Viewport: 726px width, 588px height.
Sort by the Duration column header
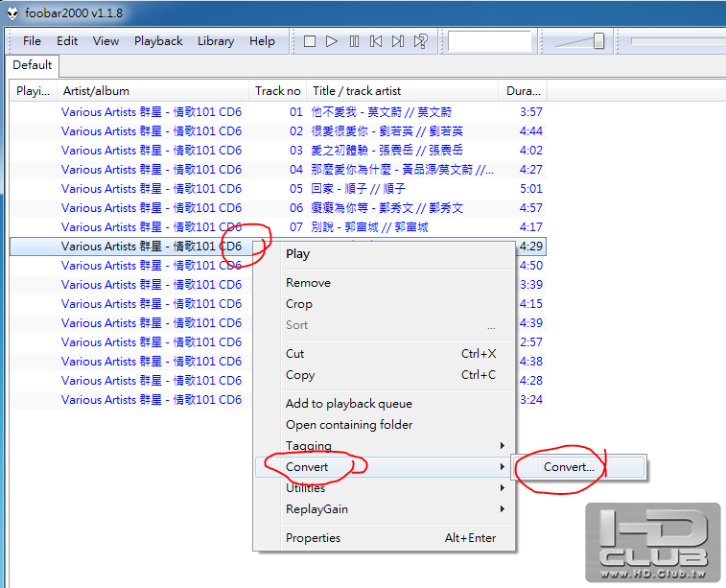(x=523, y=91)
